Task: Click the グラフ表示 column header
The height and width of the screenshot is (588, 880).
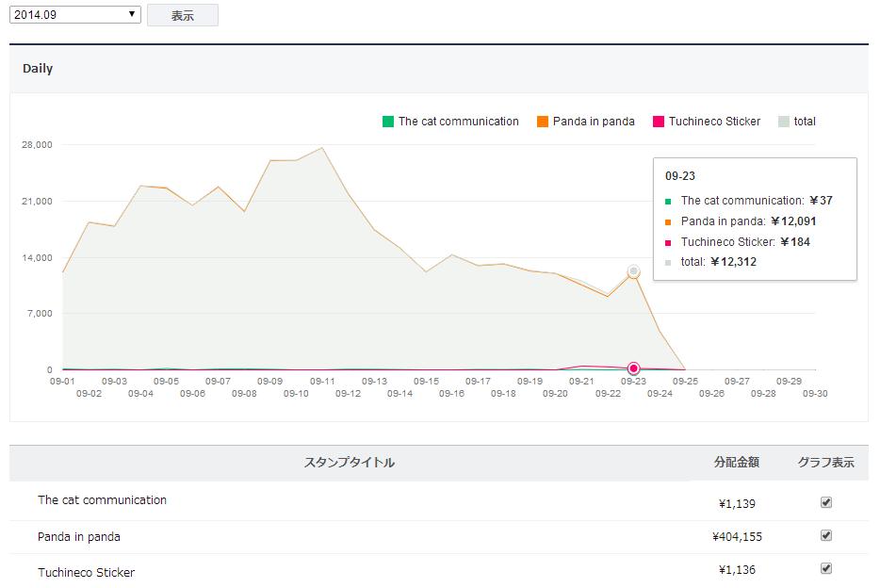Action: point(825,463)
